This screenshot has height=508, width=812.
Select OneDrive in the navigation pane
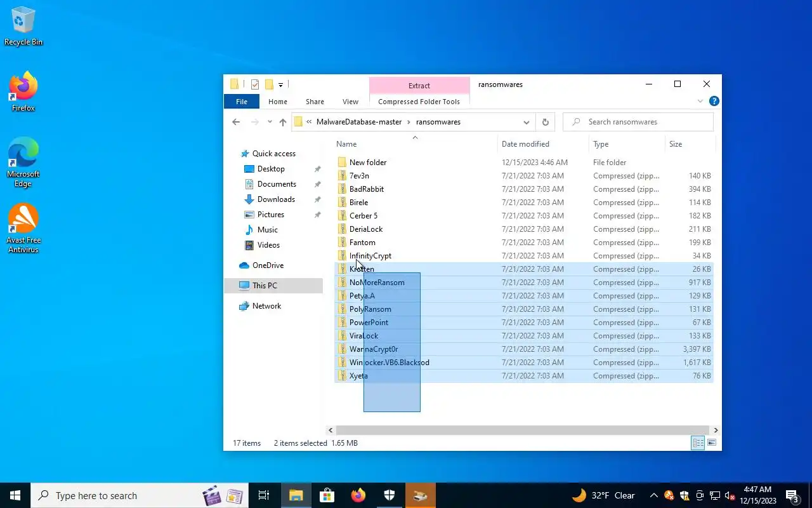268,265
